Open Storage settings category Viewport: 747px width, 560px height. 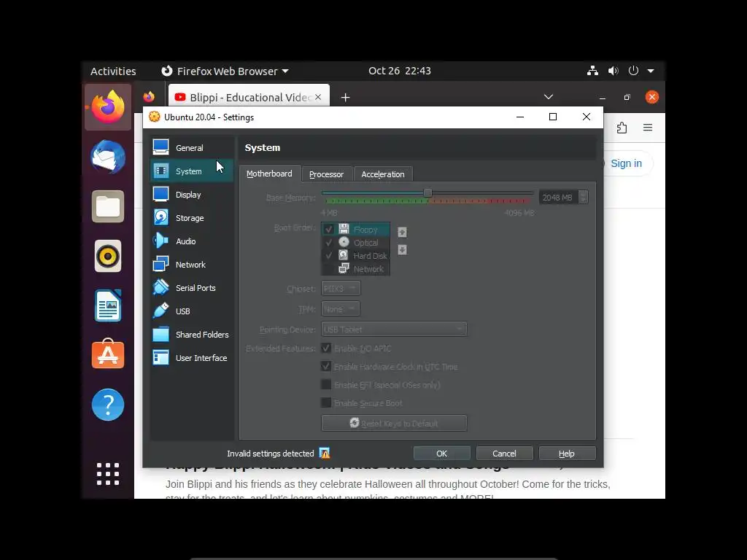point(192,217)
